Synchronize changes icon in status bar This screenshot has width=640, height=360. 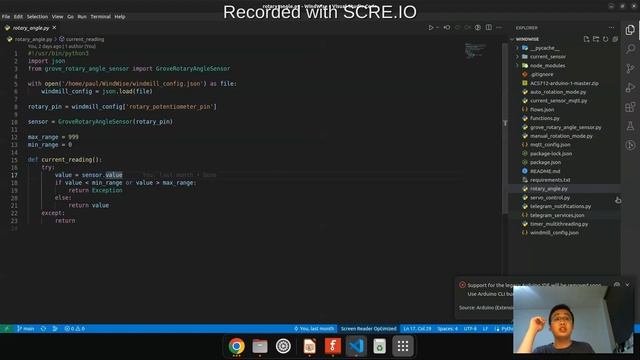[x=43, y=329]
